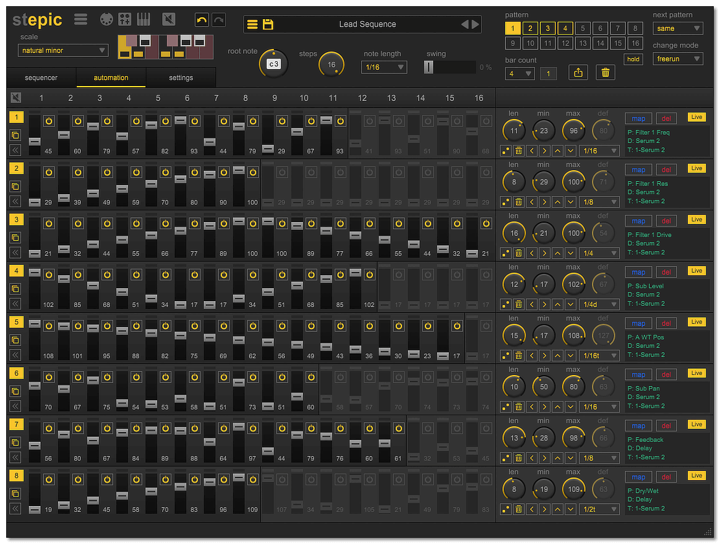Open the next pattern dropdown showing same
This screenshot has height=560, width=728.
tap(678, 28)
